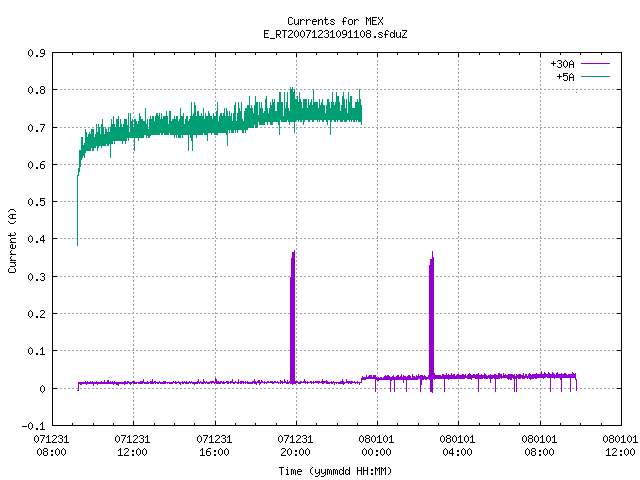Image resolution: width=640 pixels, height=480 pixels.
Task: Click the 0.3 y-axis tick label
Action: point(36,277)
